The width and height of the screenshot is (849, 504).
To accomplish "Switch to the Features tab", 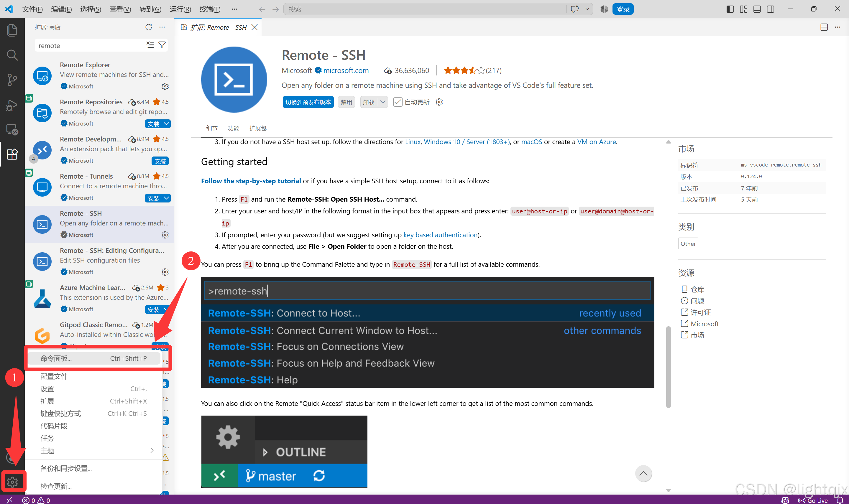I will coord(233,129).
